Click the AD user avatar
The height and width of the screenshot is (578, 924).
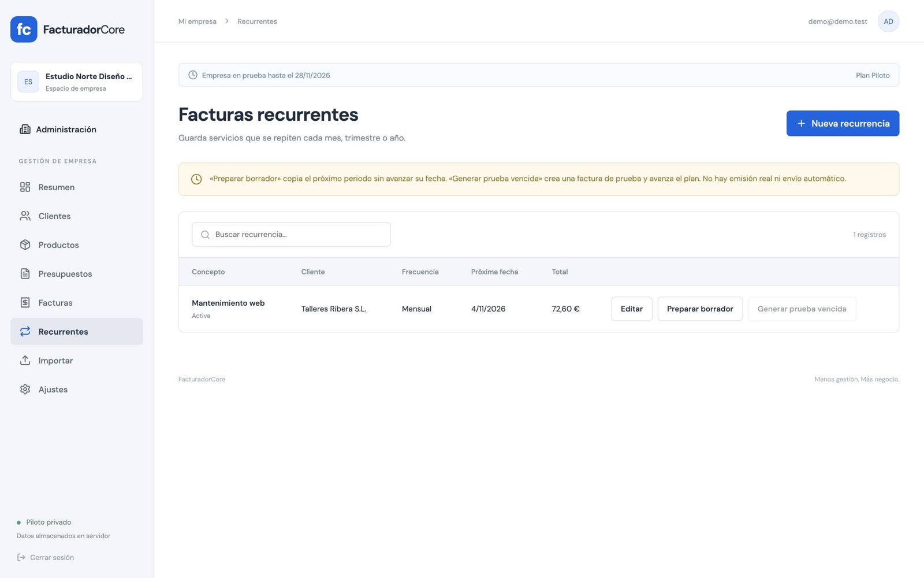[888, 21]
